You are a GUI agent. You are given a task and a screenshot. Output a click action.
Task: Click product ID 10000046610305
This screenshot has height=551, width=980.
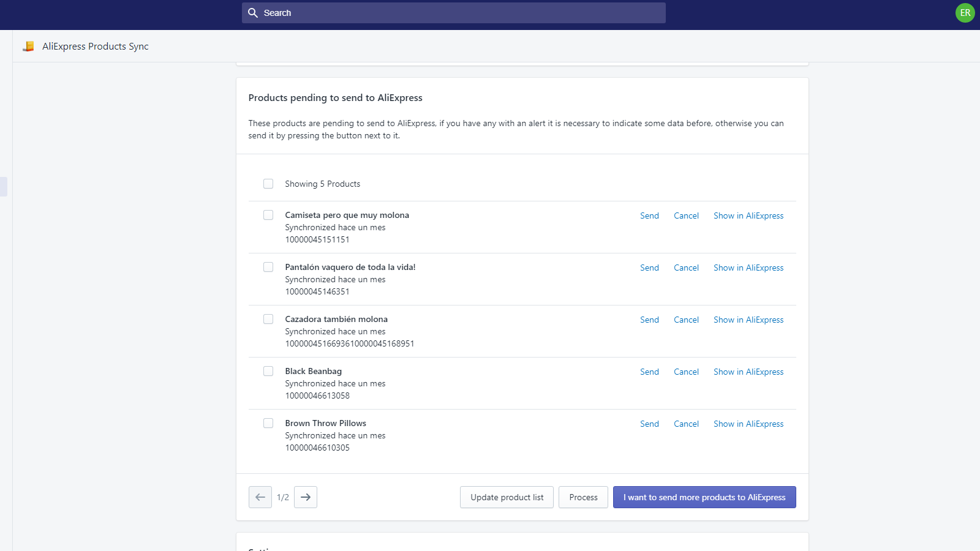coord(317,448)
